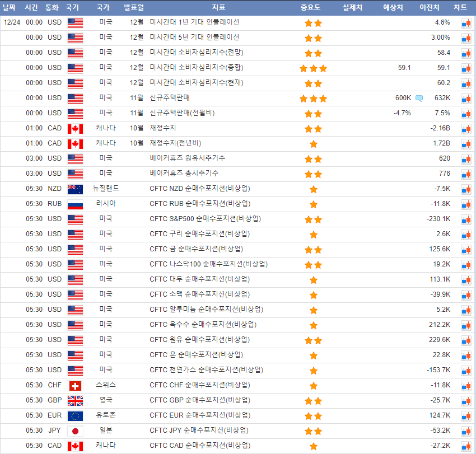
Task: Sort by 중요도 column header
Action: click(310, 7)
